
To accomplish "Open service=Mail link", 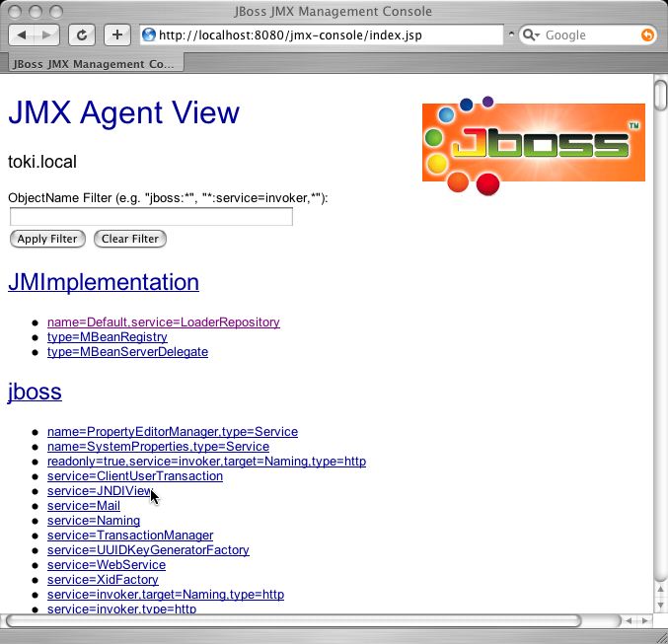I will pyautogui.click(x=84, y=506).
